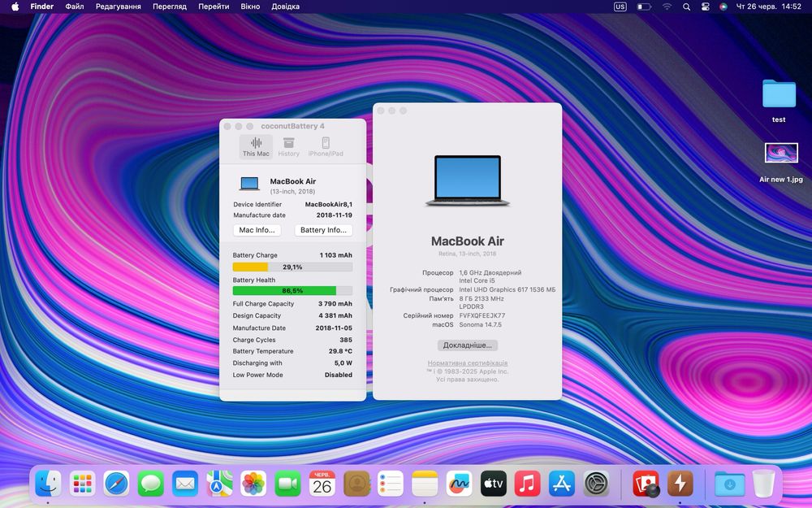Image resolution: width=812 pixels, height=508 pixels.
Task: Switch to iPhone/iPad tab in coconutBattery
Action: tap(326, 146)
